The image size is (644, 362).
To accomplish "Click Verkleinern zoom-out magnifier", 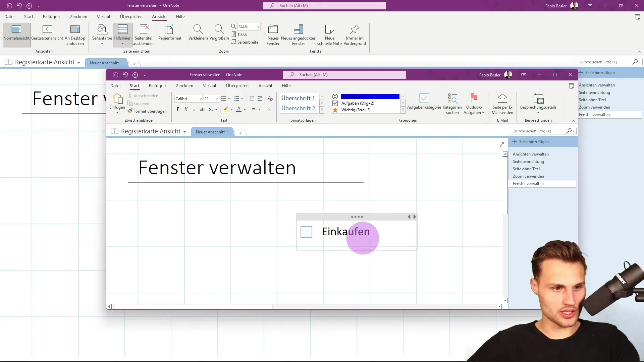I will 198,29.
